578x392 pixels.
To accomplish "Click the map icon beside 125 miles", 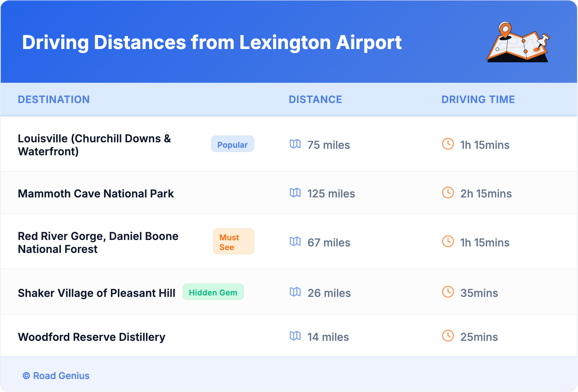I will 295,193.
